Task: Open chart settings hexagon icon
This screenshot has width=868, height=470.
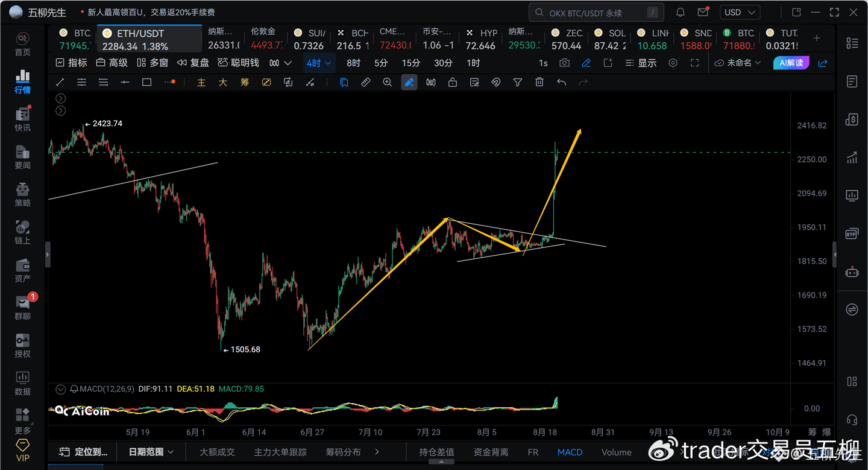Action: tap(673, 63)
